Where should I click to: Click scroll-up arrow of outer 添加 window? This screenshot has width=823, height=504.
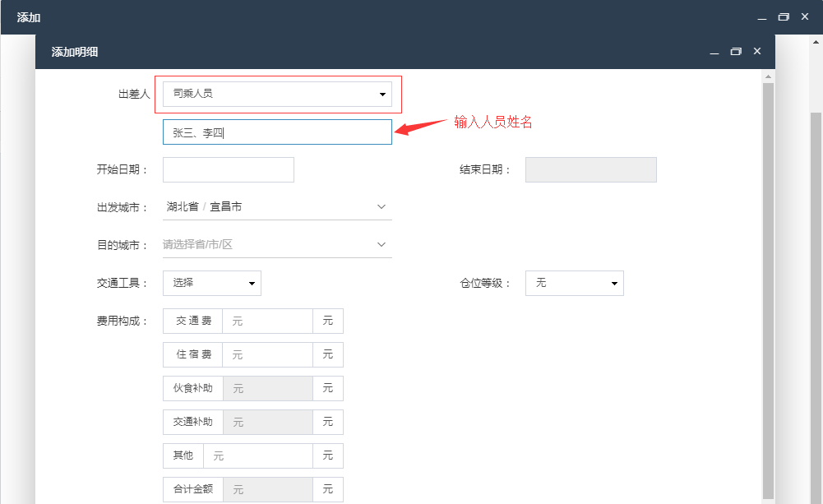click(816, 42)
